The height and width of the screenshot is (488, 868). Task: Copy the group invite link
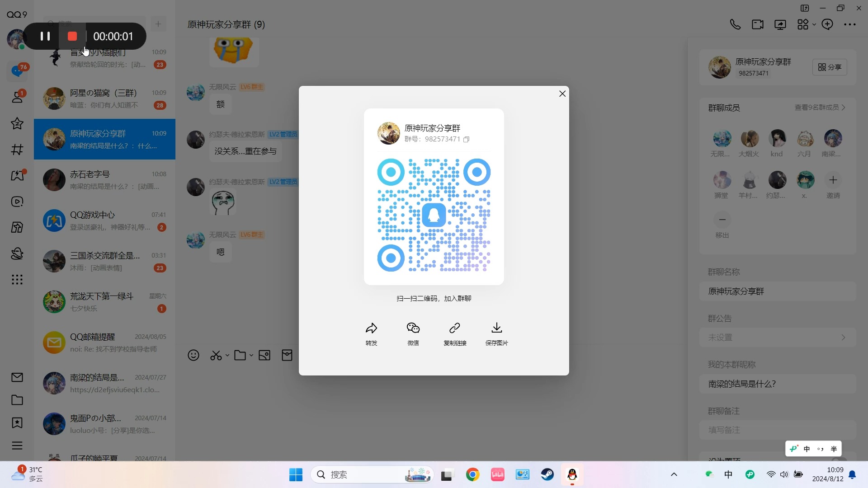[455, 334]
